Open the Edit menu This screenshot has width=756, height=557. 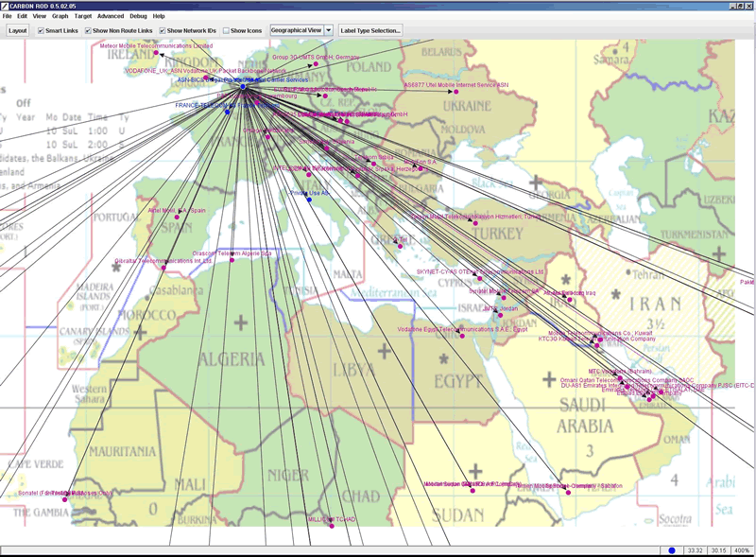22,16
